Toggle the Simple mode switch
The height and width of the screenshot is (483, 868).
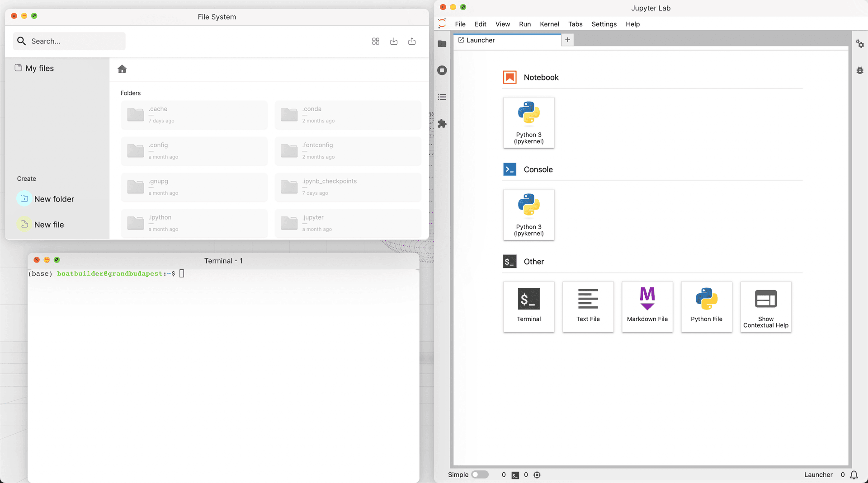pyautogui.click(x=480, y=474)
